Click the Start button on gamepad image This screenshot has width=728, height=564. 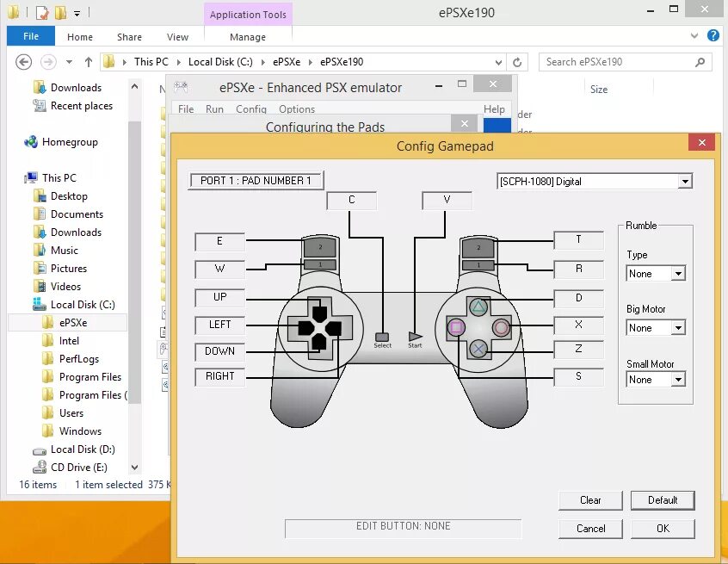point(415,337)
